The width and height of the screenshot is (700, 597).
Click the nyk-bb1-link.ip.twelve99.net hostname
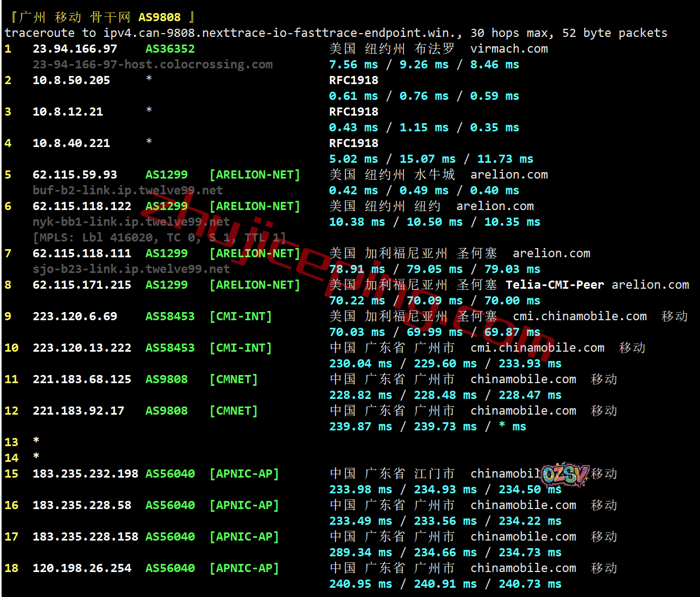coord(131,222)
